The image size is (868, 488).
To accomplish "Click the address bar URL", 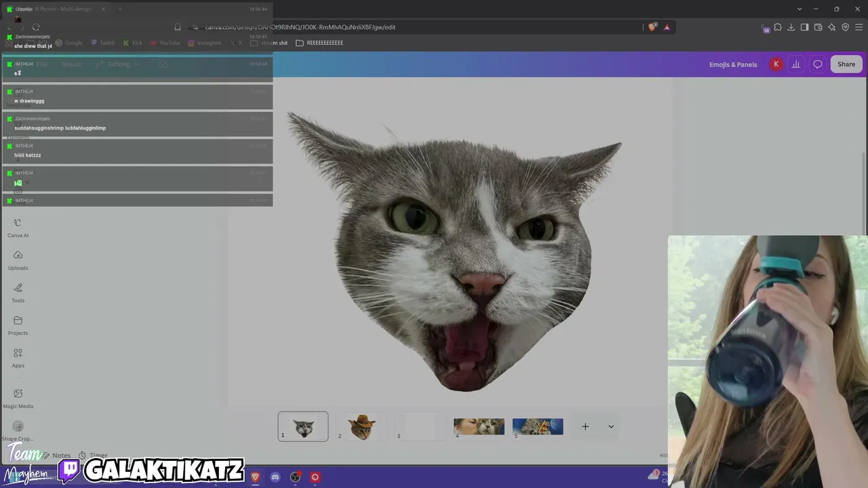I will [300, 27].
